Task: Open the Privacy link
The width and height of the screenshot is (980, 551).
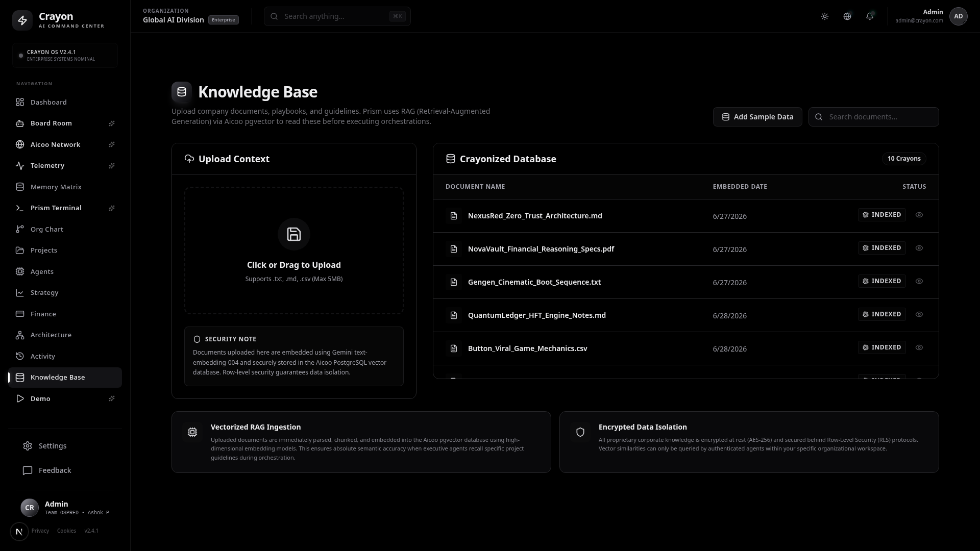Action: coord(40,531)
